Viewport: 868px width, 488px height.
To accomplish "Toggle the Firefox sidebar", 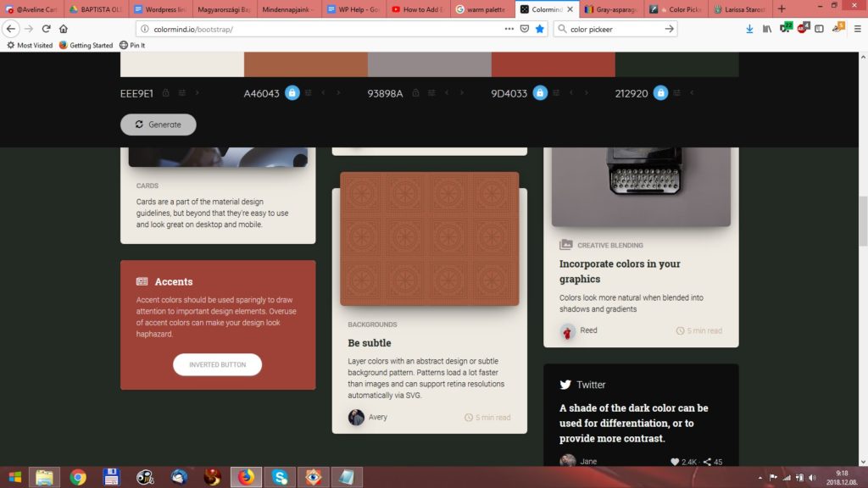I will (x=820, y=29).
